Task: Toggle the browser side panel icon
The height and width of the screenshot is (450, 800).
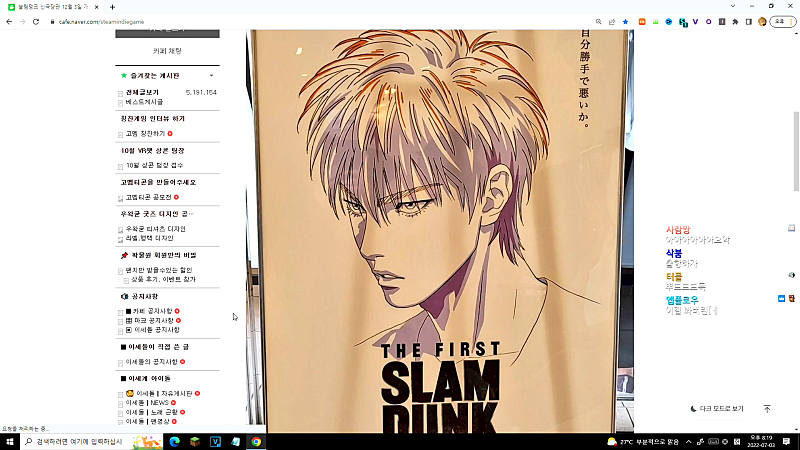Action: [x=748, y=22]
